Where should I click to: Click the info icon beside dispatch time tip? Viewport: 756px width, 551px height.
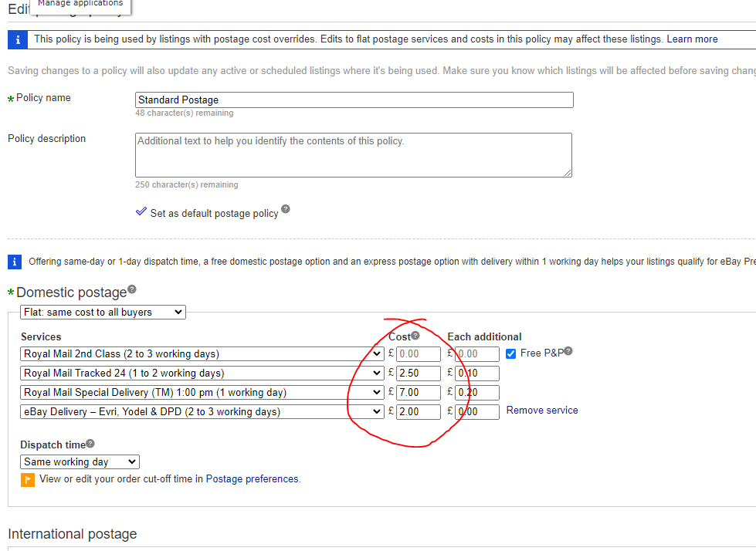15,262
